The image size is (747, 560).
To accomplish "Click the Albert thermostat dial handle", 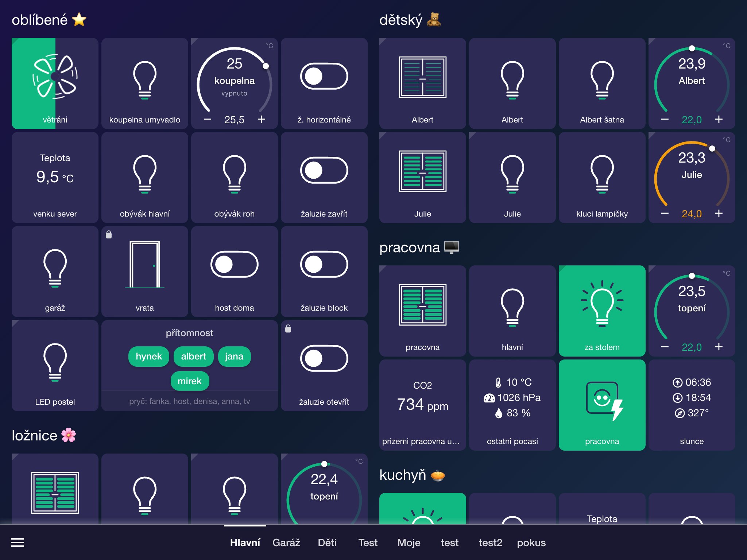I will pyautogui.click(x=692, y=48).
